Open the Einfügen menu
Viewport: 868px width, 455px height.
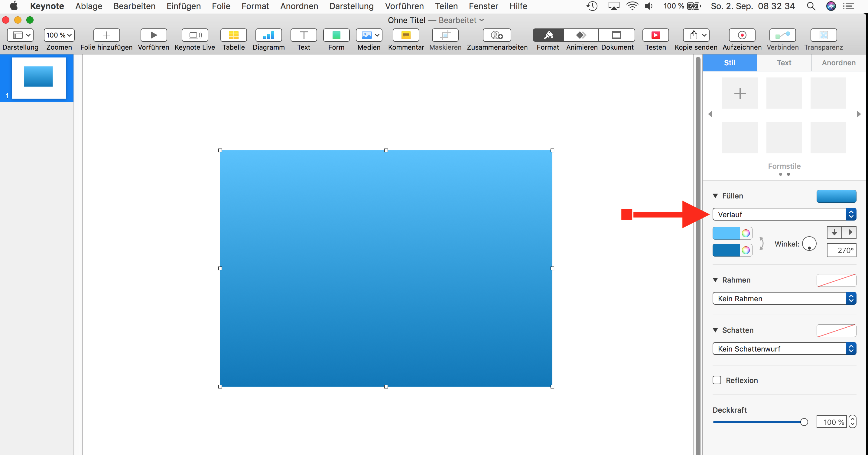[183, 6]
